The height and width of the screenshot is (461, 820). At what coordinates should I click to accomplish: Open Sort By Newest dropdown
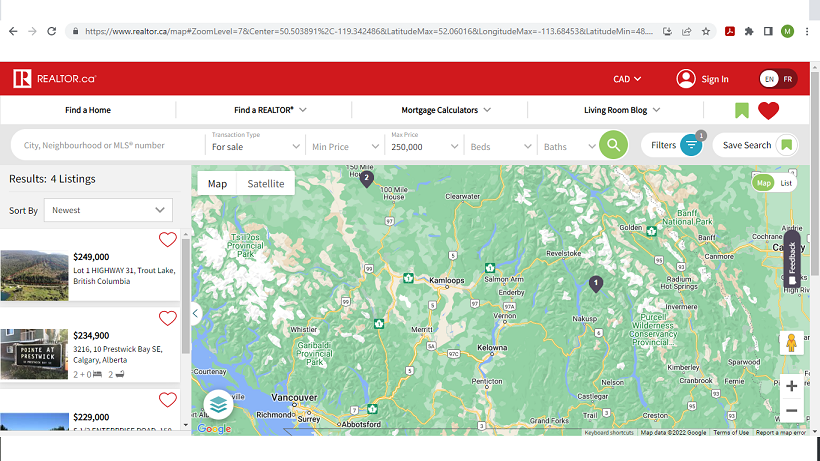[x=108, y=210]
